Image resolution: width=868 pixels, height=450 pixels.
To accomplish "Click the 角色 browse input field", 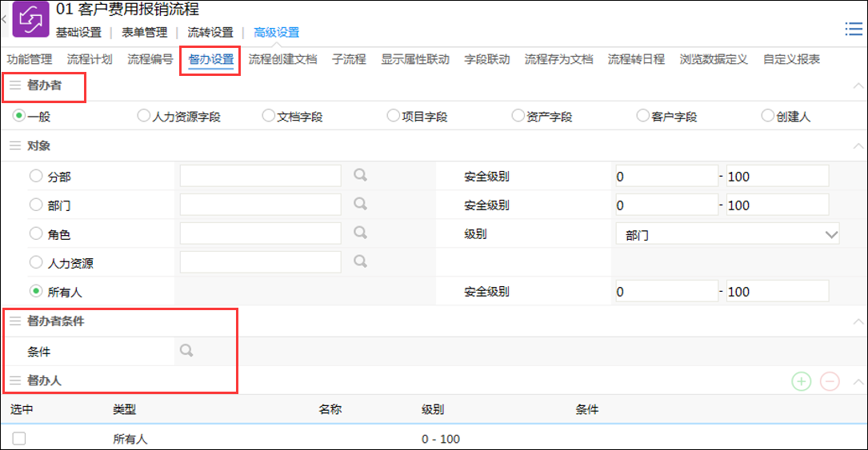I will tap(260, 233).
